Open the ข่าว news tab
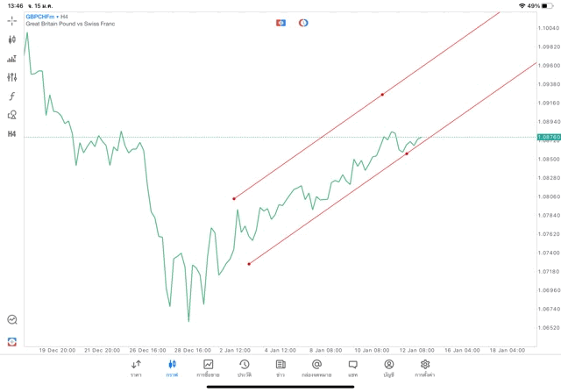561x392 pixels. coord(280,367)
